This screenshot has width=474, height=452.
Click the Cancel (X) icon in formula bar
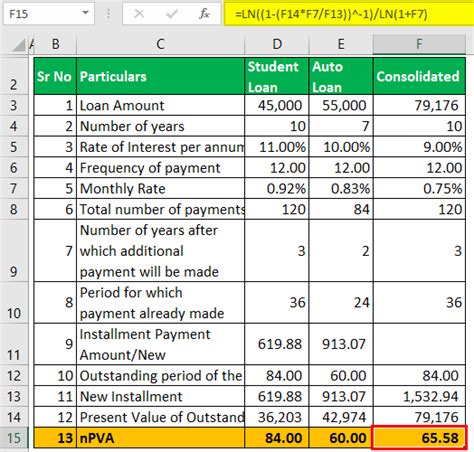click(139, 14)
